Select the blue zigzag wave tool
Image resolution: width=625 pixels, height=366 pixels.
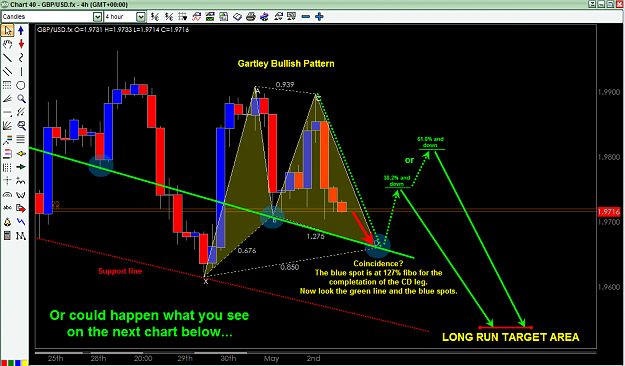[x=21, y=222]
